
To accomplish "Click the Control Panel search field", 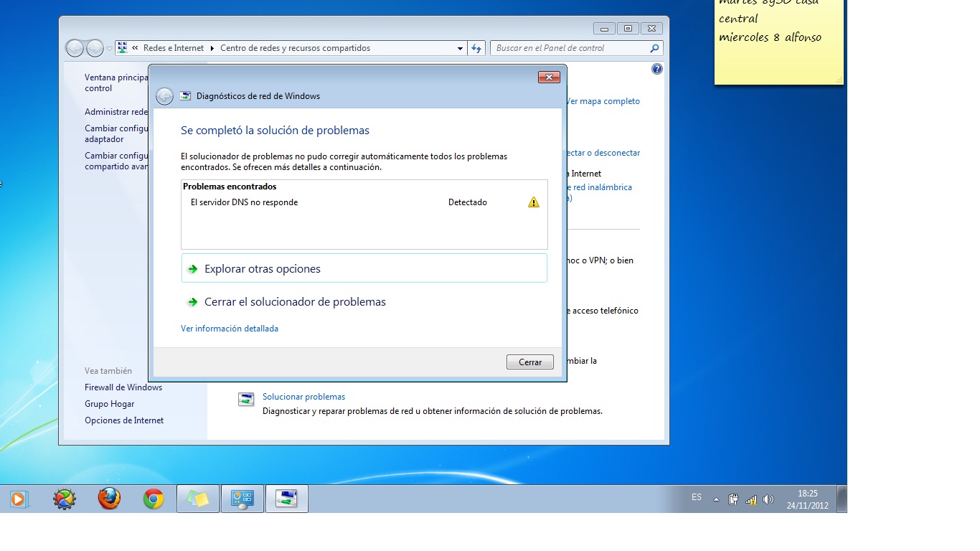I will [x=570, y=48].
